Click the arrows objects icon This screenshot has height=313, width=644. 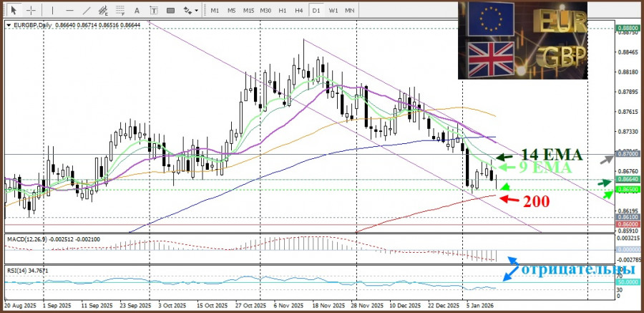(x=187, y=11)
